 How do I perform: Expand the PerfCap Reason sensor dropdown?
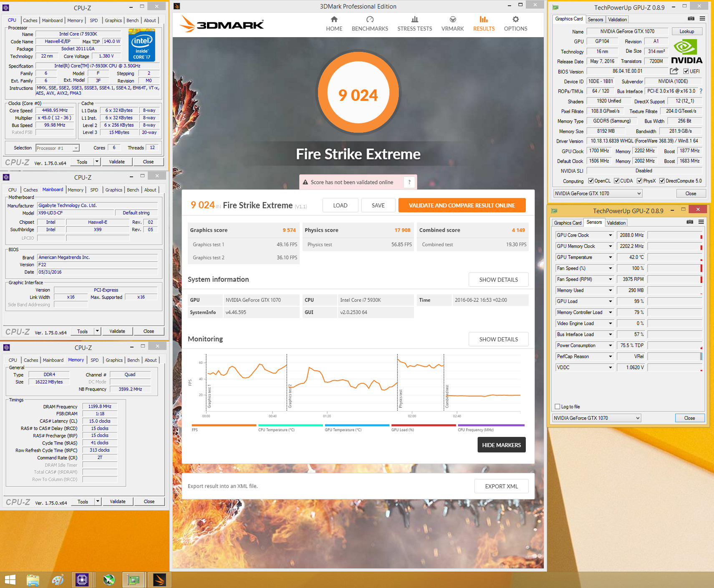pos(610,357)
